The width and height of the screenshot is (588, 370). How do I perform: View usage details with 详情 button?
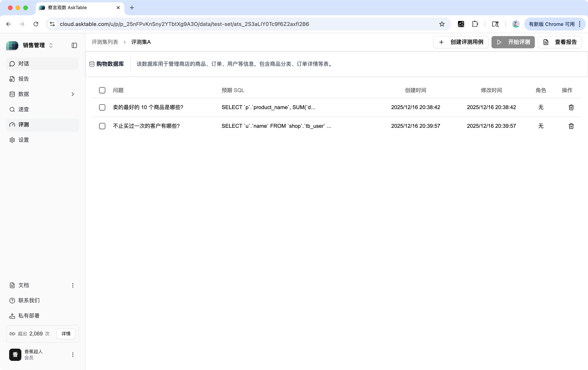coord(65,333)
